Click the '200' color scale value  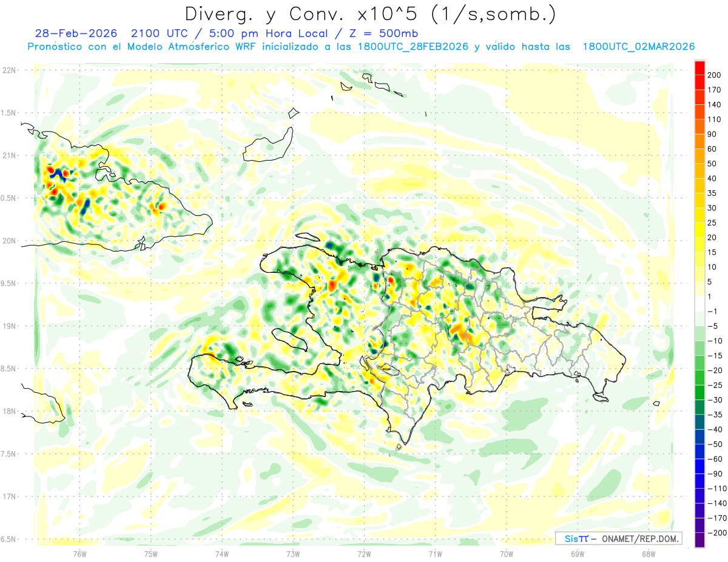coord(715,75)
